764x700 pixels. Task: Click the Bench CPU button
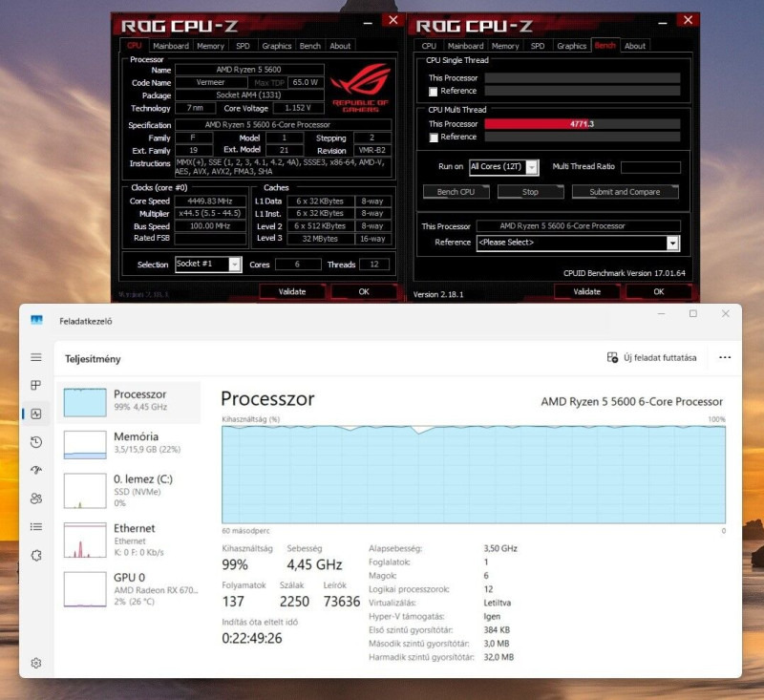coord(456,191)
